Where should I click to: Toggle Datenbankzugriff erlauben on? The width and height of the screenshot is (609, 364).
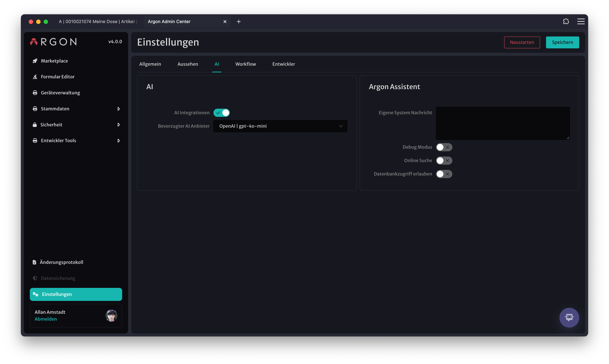pyautogui.click(x=444, y=174)
